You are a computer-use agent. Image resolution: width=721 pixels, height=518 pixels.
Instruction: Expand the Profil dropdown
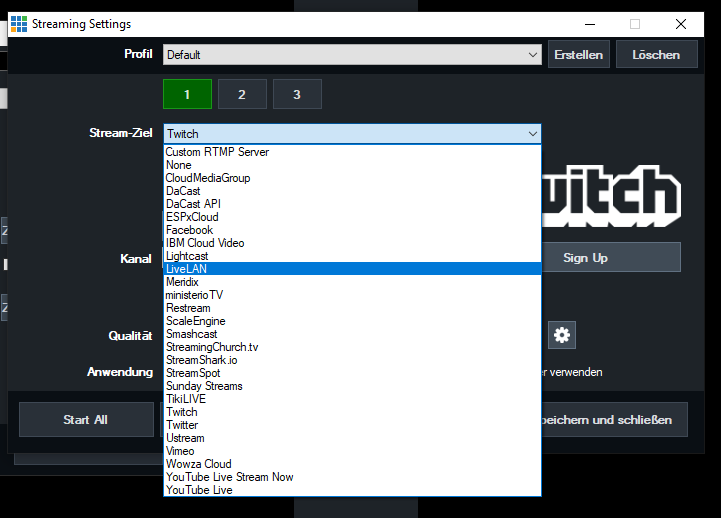[x=533, y=55]
